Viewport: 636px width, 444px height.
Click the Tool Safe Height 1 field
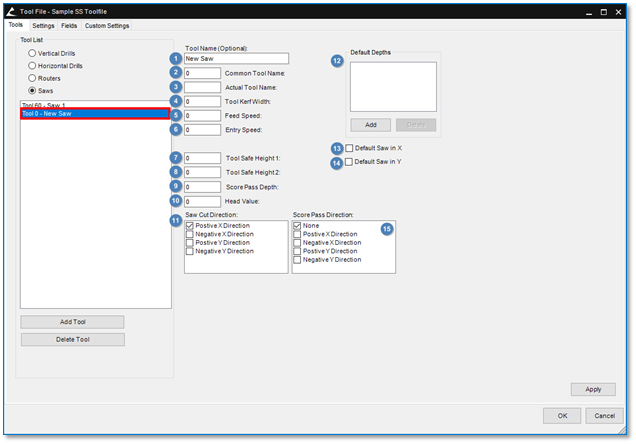coord(202,158)
